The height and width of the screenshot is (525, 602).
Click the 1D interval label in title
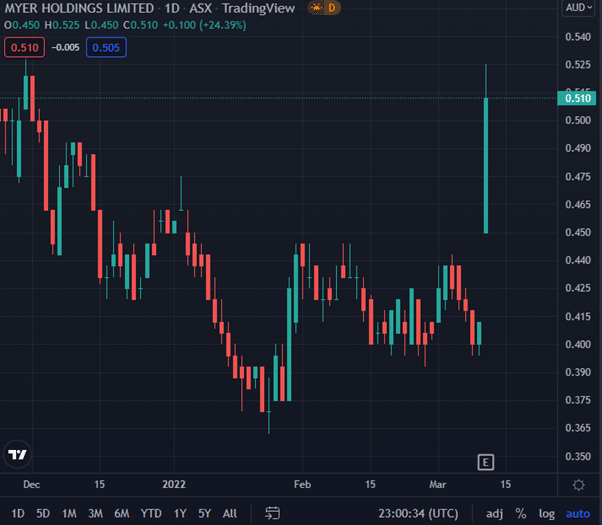172,8
